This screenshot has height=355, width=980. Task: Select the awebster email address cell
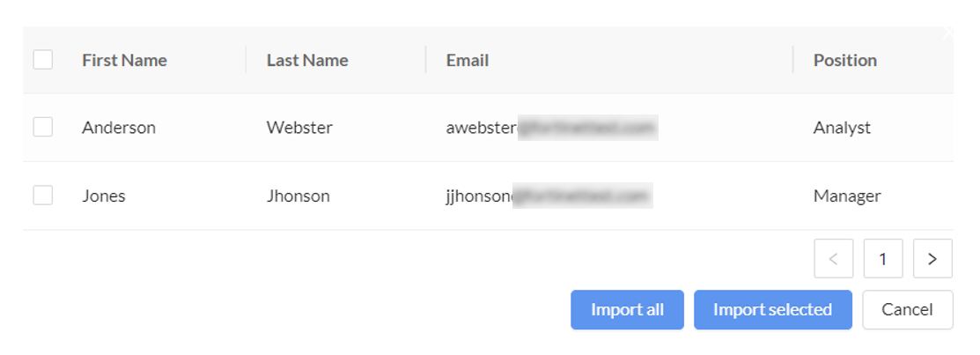[x=551, y=129]
